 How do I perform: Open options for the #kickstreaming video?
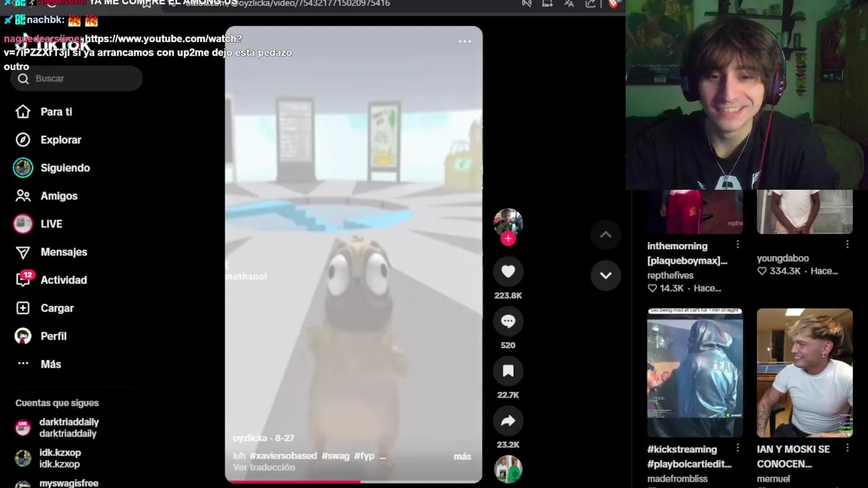coord(738,449)
